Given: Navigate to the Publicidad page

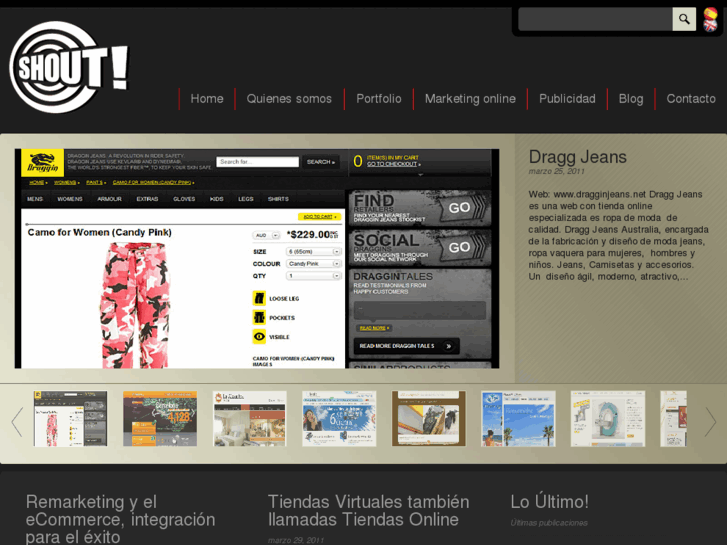Looking at the screenshot, I should (567, 99).
